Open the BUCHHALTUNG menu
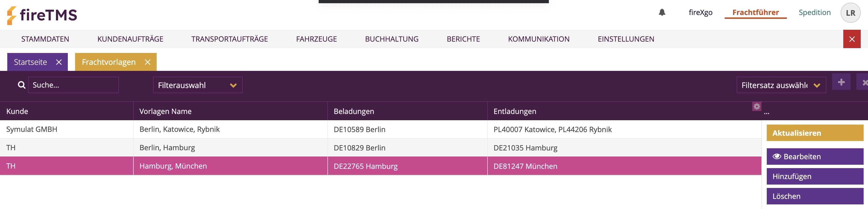Viewport: 868px width, 209px height. [x=392, y=39]
